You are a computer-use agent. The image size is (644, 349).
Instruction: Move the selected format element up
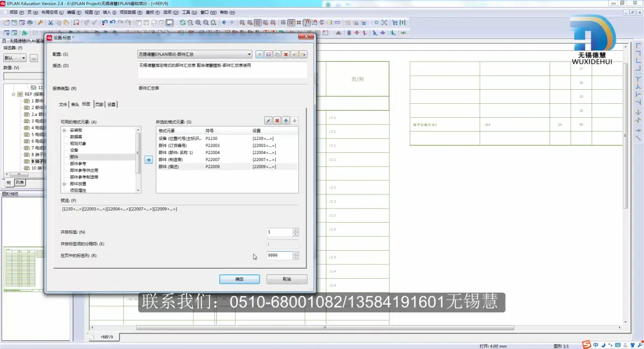click(286, 120)
